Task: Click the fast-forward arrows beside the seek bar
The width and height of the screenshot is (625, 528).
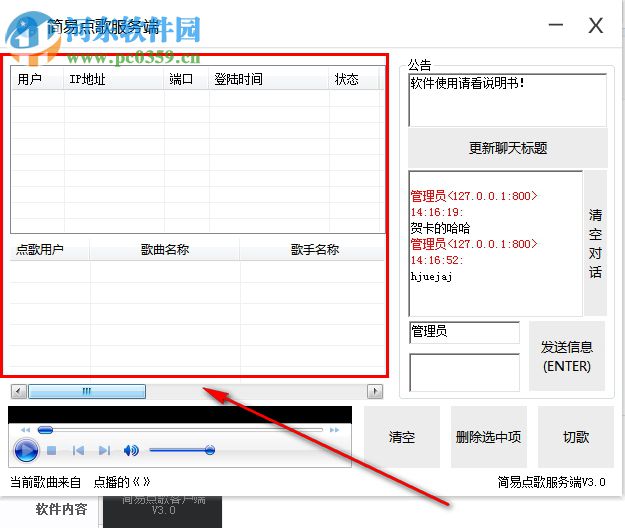Action: tap(334, 430)
